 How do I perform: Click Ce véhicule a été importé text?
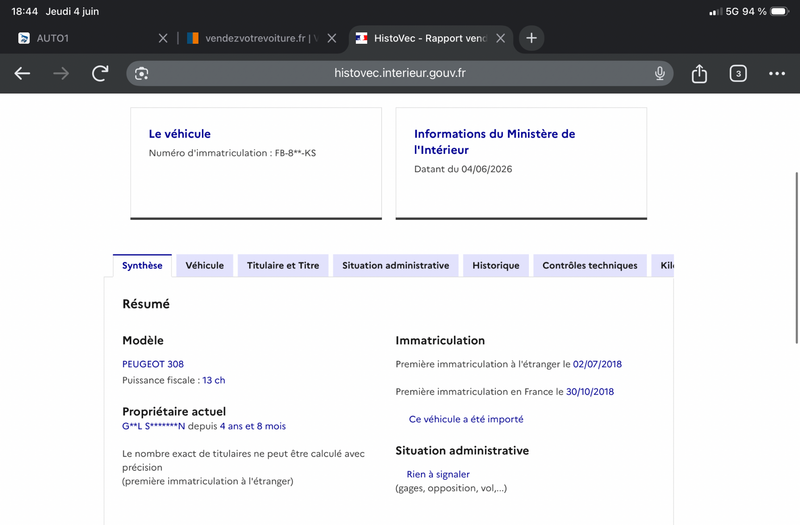(466, 419)
